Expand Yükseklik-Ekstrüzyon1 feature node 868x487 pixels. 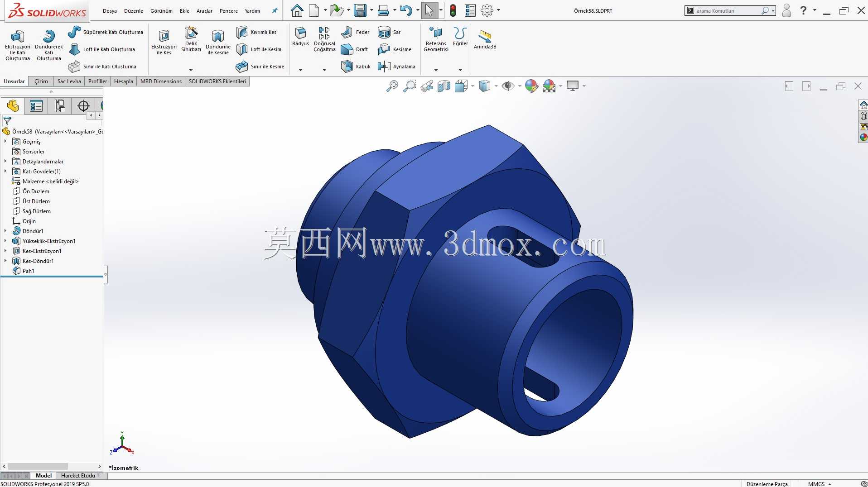pyautogui.click(x=5, y=241)
